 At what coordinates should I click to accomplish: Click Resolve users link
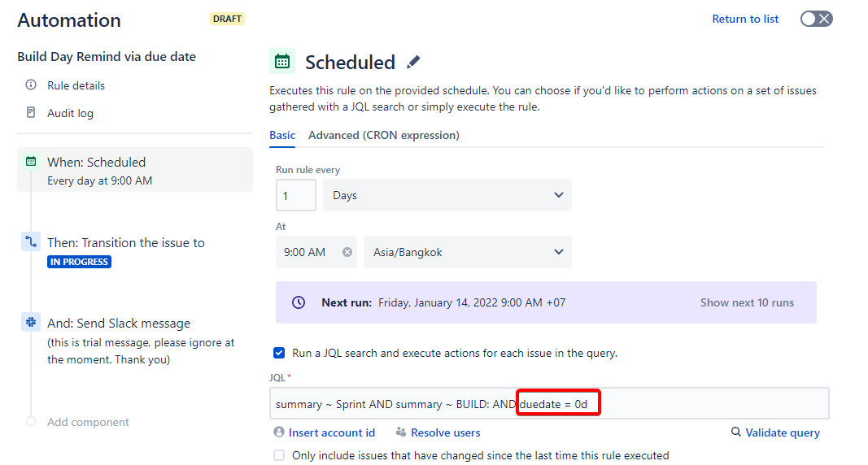[x=446, y=432]
